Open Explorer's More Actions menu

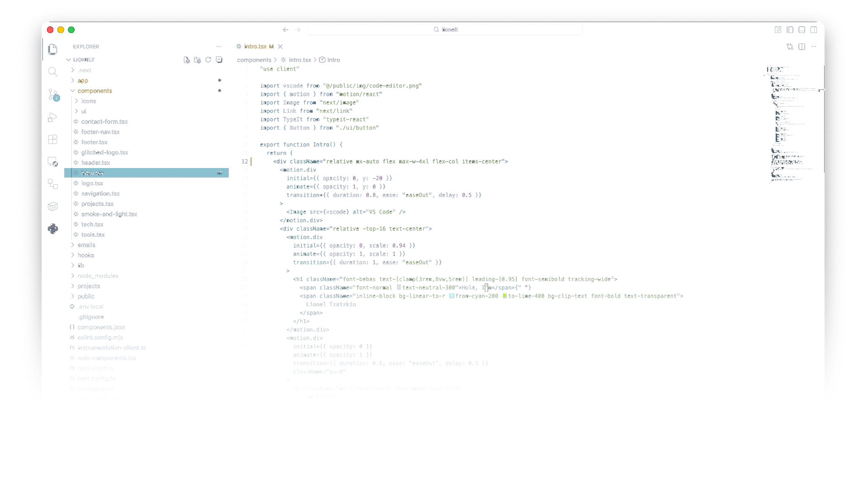219,47
